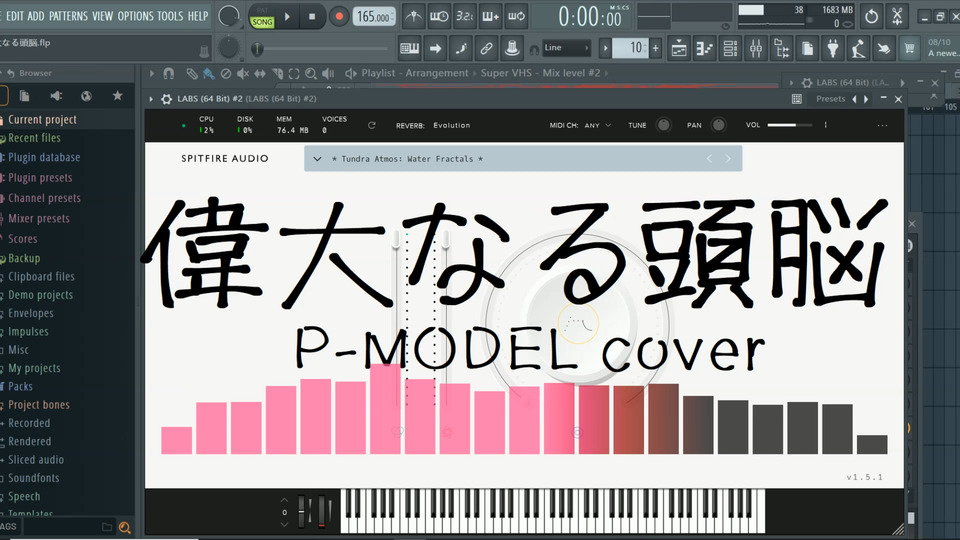Select the Mute tool in Playlist toolbar

pos(243,73)
